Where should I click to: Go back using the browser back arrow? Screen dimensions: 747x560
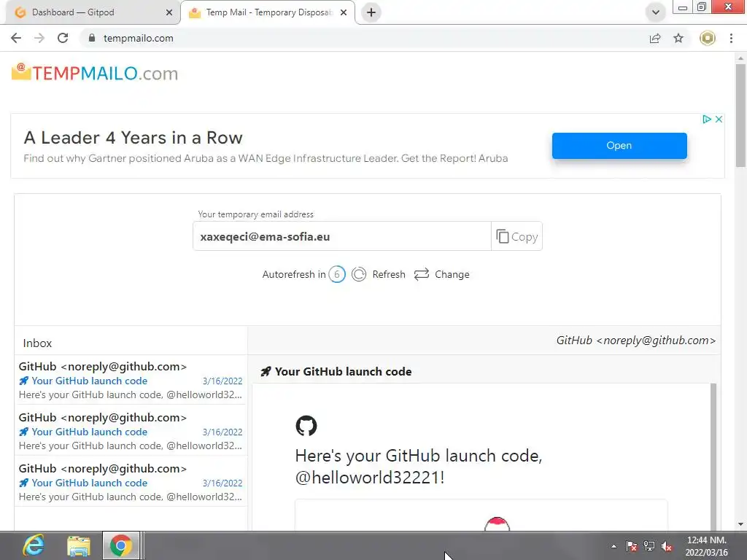(16, 38)
